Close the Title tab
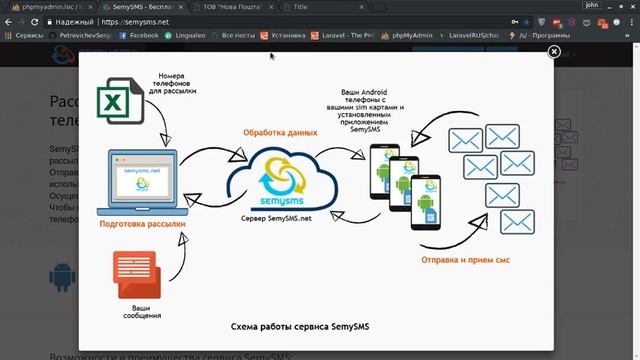The height and width of the screenshot is (360, 640). 362,7
